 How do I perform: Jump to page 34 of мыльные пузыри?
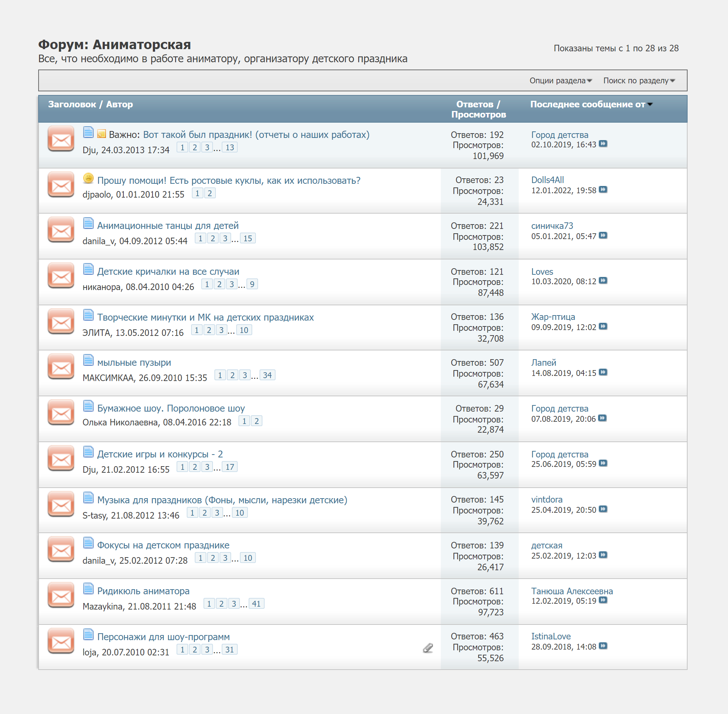pyautogui.click(x=267, y=375)
